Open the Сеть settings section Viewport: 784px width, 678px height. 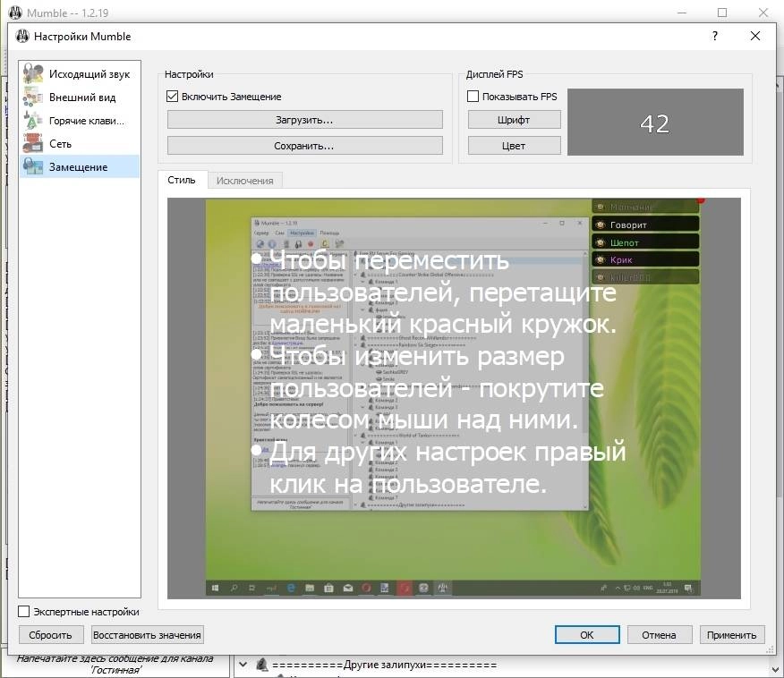point(80,144)
